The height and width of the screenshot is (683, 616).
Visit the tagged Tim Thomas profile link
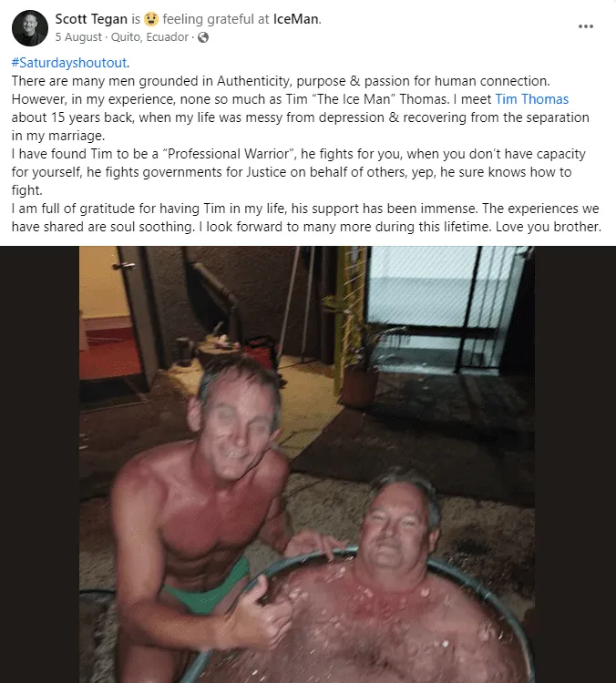(532, 99)
